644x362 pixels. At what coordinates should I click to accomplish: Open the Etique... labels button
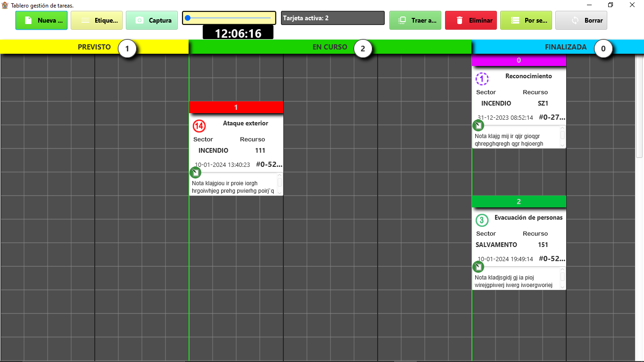(x=97, y=20)
